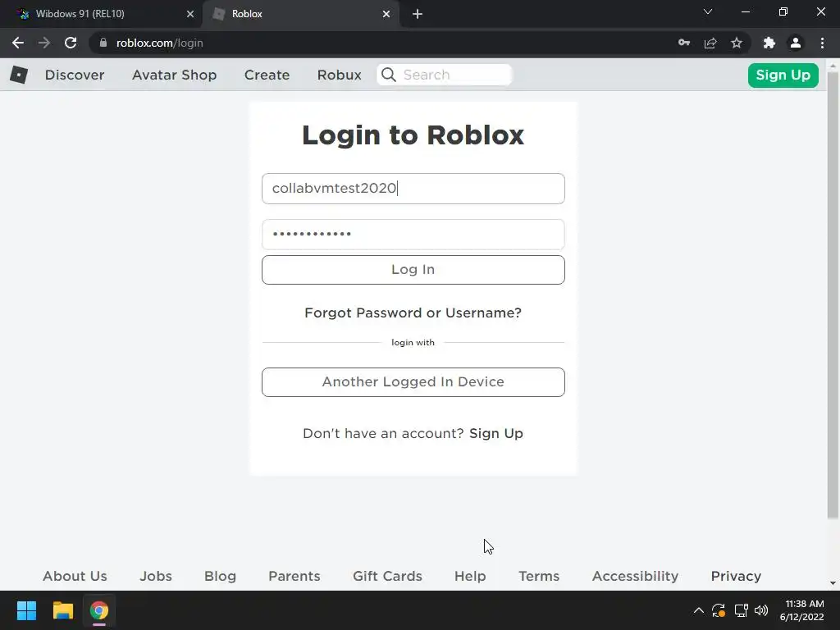
Task: Open the Chrome three-dot menu
Action: pos(822,43)
